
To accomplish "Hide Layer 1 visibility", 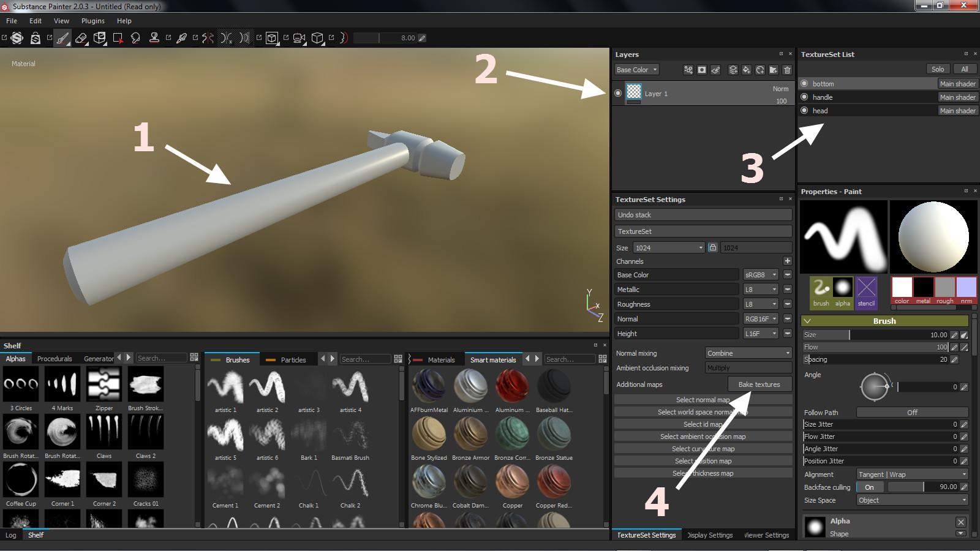I will (618, 94).
